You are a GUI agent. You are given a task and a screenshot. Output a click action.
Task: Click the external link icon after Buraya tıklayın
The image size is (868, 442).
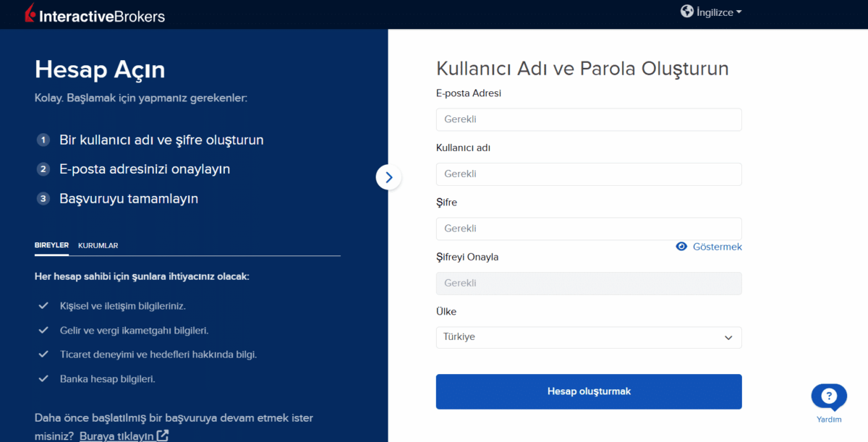click(163, 435)
